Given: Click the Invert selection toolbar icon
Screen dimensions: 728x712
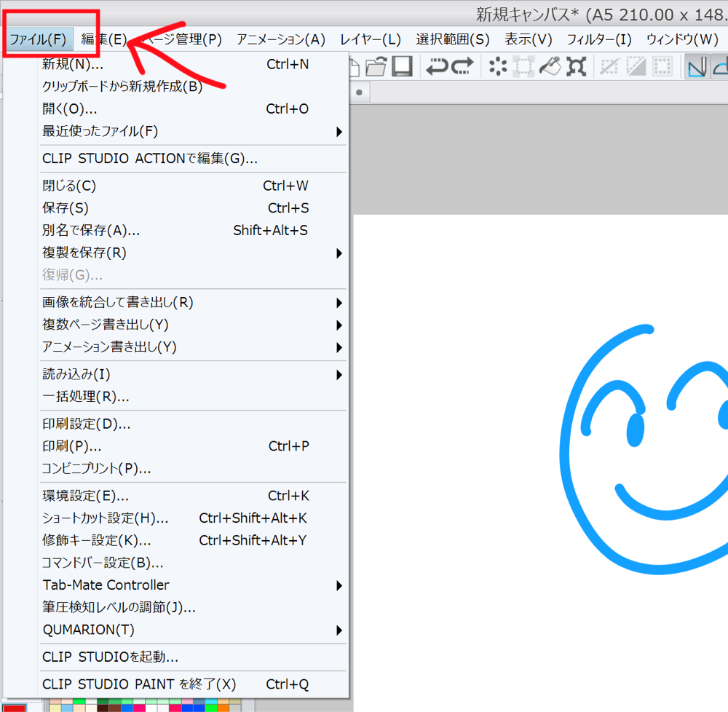Looking at the screenshot, I should click(x=636, y=66).
